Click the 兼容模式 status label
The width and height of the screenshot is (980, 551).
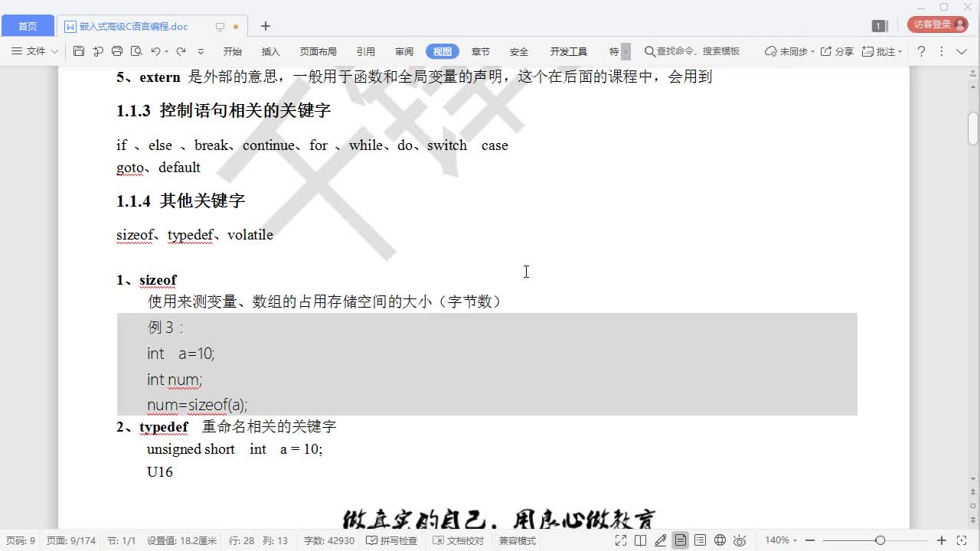[x=518, y=540]
